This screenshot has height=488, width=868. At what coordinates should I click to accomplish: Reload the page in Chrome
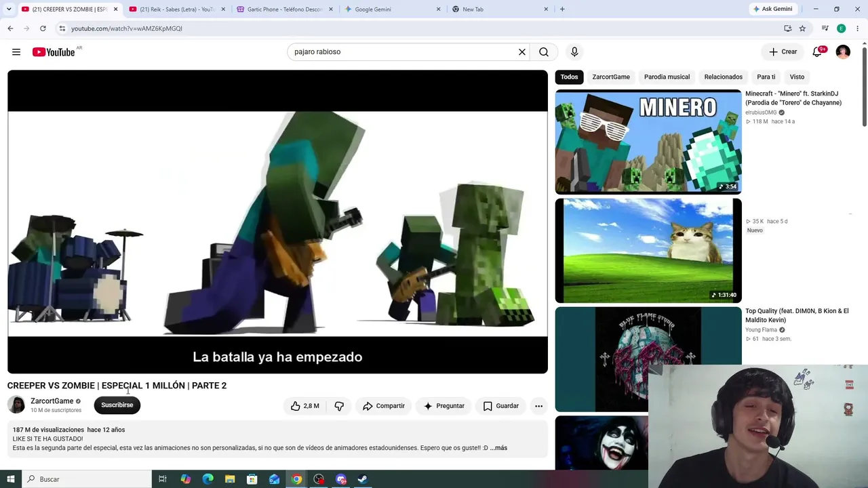[x=43, y=28]
